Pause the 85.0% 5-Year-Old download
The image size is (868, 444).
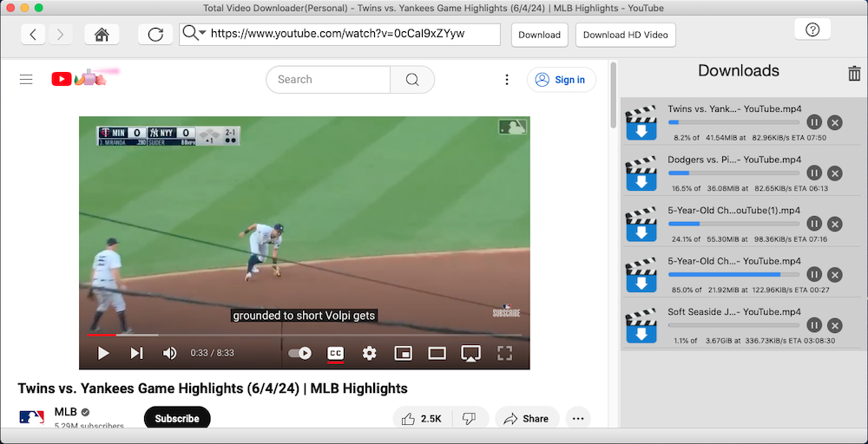coord(814,274)
